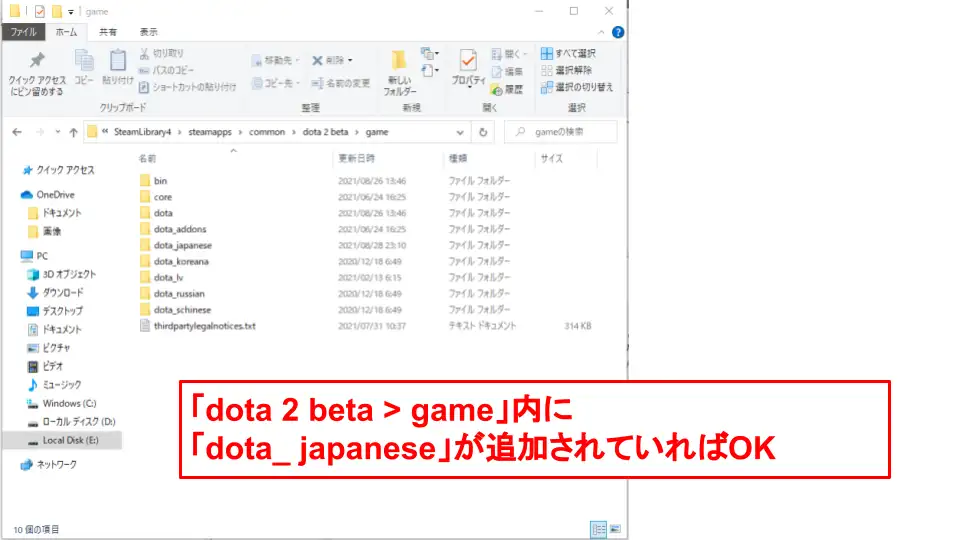Click Select All (すべて選択)
The image size is (960, 540).
pos(568,53)
